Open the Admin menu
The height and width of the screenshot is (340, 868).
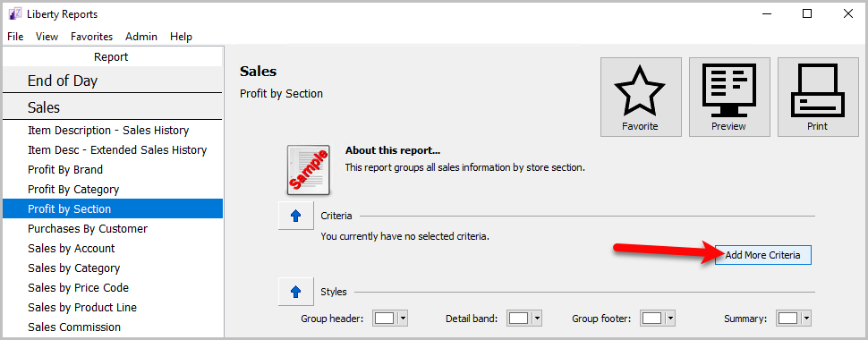point(141,37)
